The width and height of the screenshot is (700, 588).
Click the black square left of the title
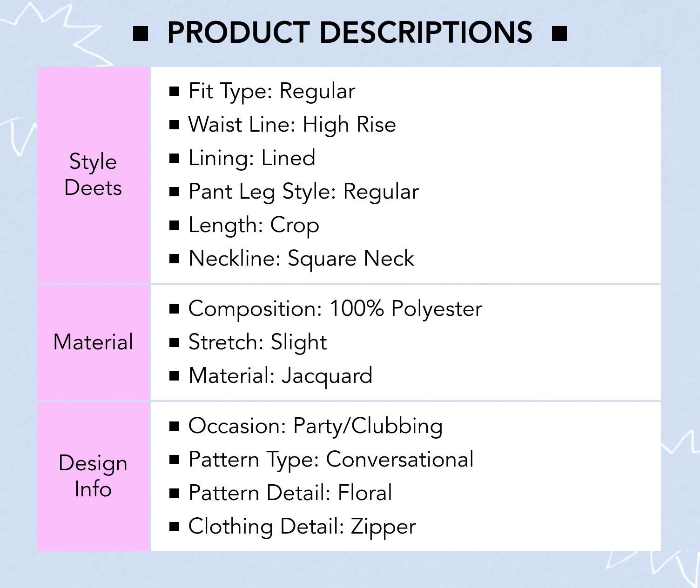tap(141, 33)
